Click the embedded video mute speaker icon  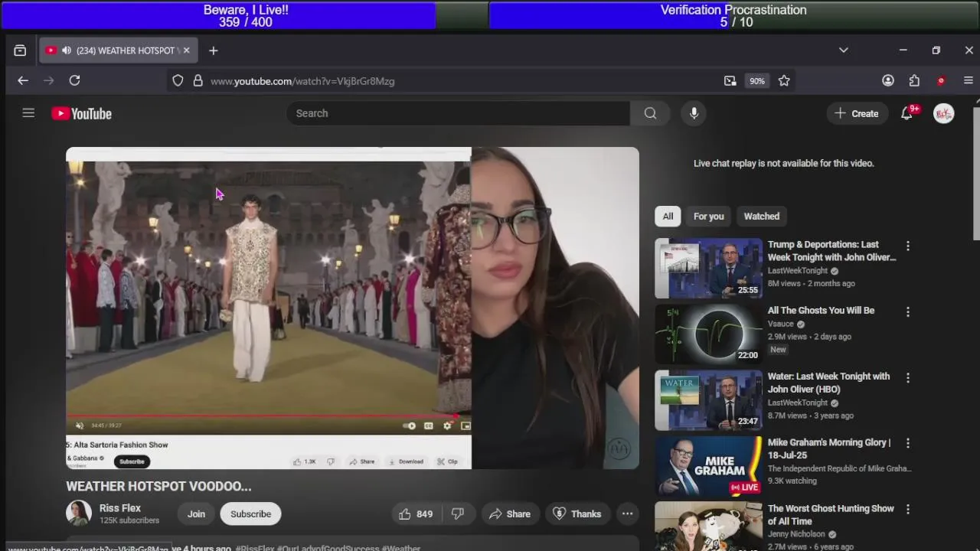[79, 425]
